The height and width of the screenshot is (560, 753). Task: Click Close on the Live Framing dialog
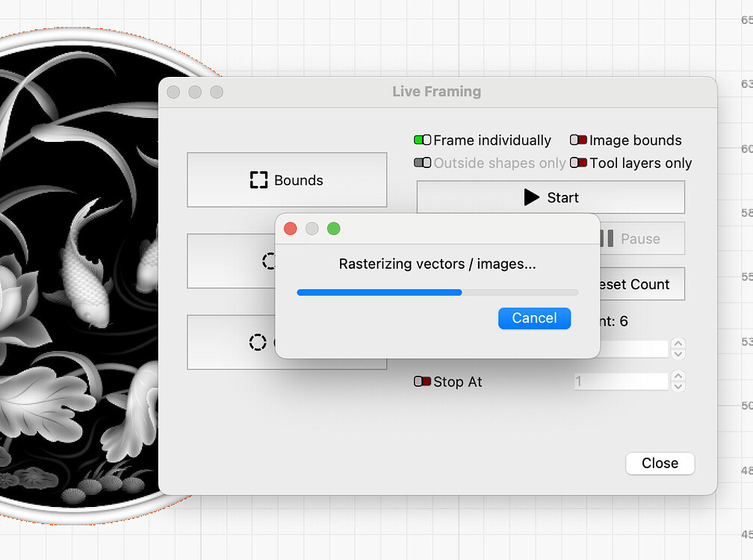pos(660,463)
